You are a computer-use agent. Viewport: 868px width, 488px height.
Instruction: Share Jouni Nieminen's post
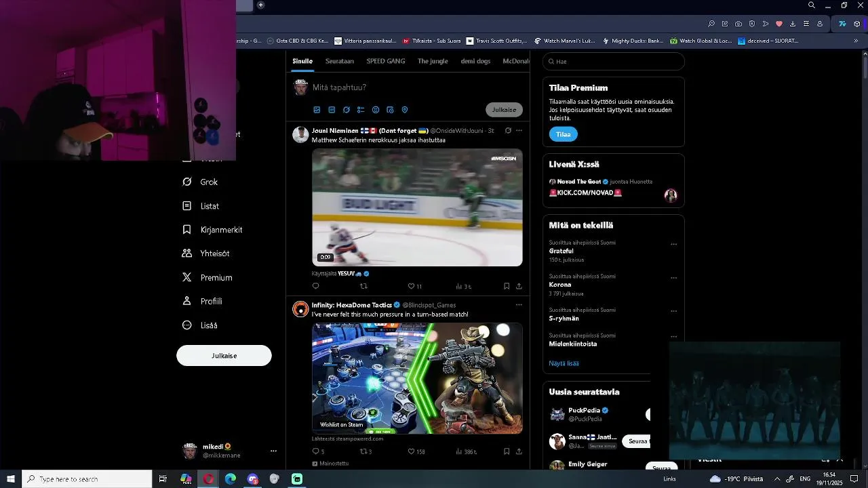[x=519, y=286]
